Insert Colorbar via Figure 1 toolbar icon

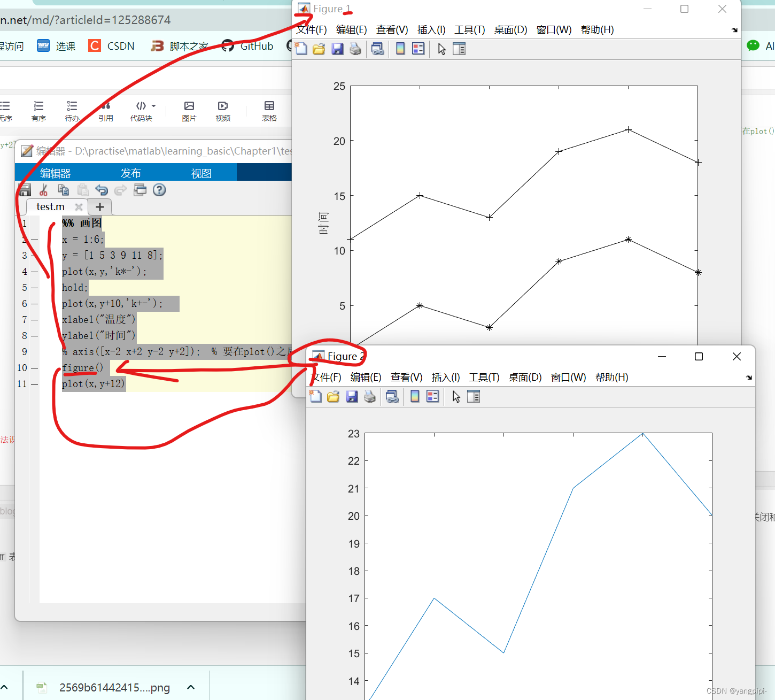(400, 49)
